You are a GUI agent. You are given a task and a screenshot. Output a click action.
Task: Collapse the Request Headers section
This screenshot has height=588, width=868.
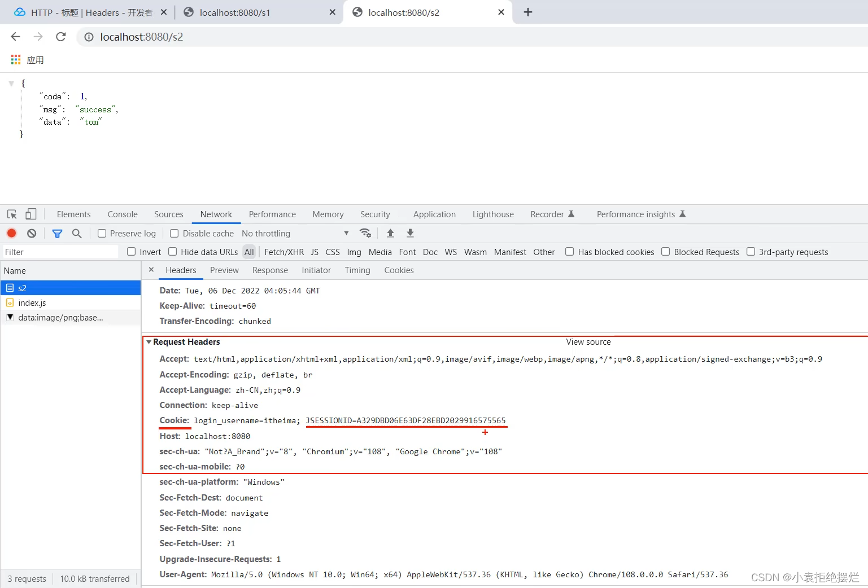(x=149, y=342)
